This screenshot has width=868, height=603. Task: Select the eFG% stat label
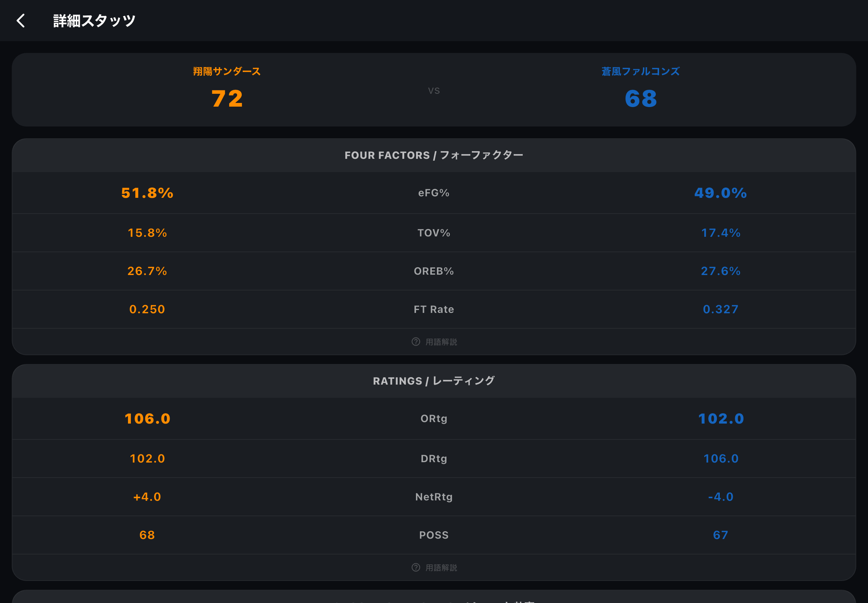click(434, 193)
